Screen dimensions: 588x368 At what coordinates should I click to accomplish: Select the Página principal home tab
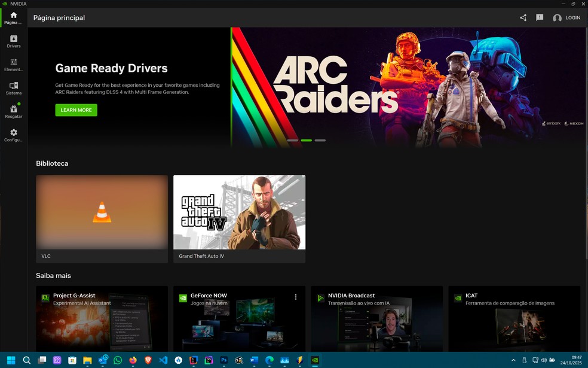(14, 18)
